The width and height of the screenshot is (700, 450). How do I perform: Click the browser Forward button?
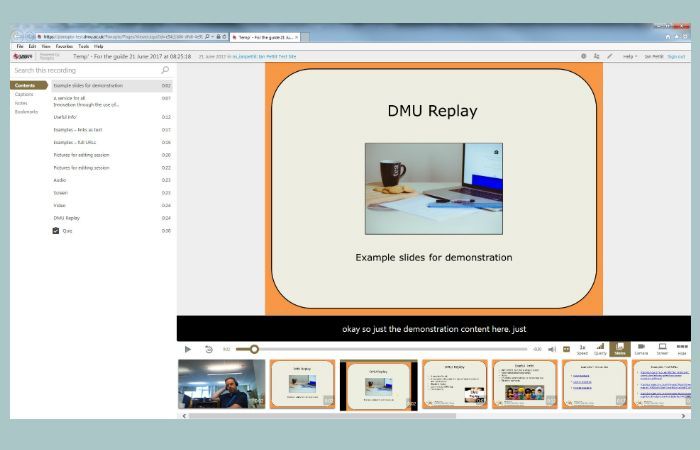(x=30, y=36)
